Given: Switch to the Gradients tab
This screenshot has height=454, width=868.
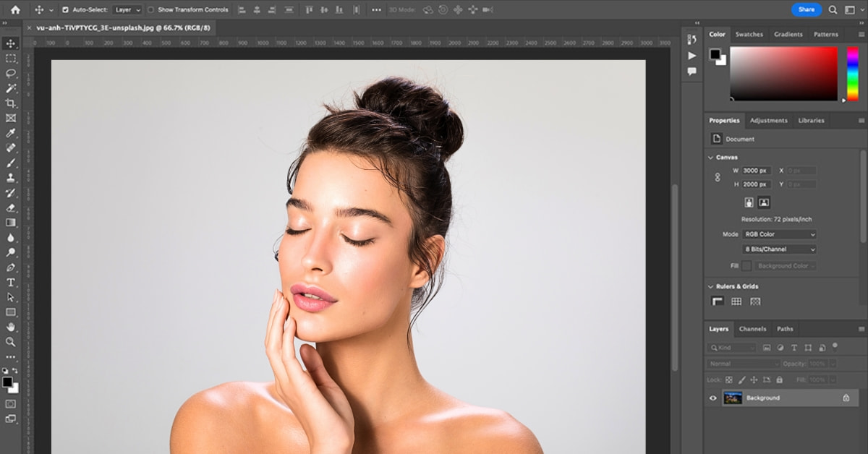Looking at the screenshot, I should [x=788, y=34].
